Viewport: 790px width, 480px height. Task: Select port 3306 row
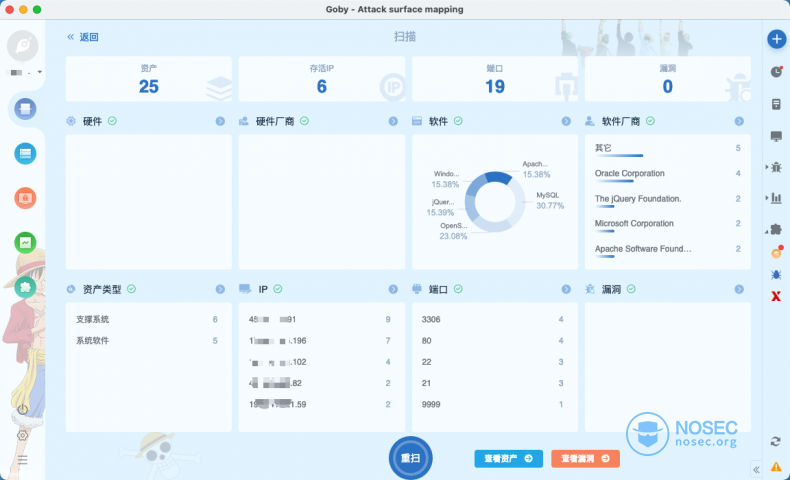pyautogui.click(x=495, y=319)
